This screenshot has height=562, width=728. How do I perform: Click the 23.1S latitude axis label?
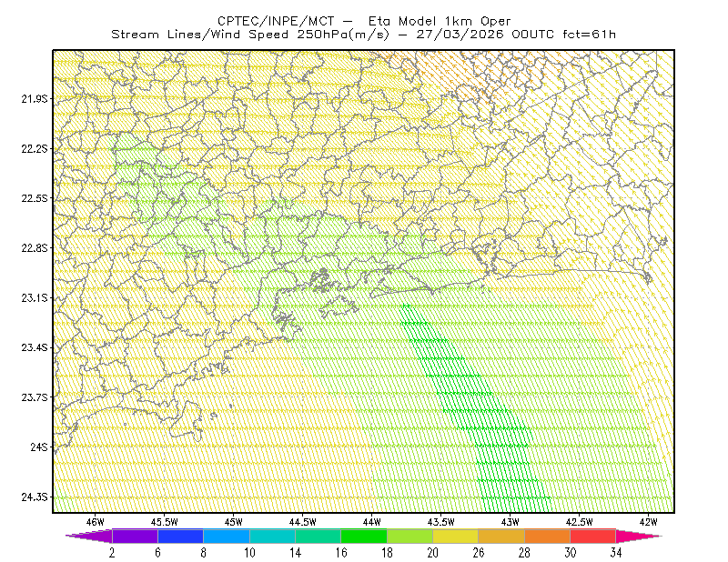point(35,297)
